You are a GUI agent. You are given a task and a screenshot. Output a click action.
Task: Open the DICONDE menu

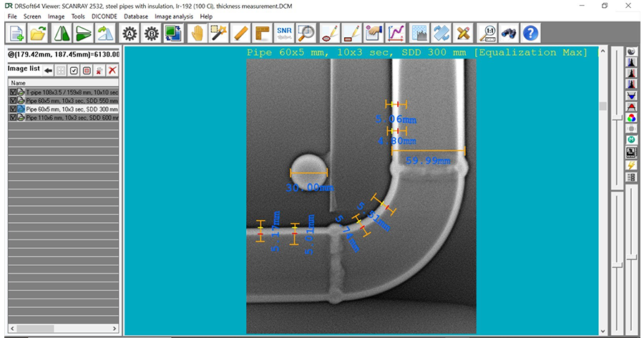(x=104, y=16)
